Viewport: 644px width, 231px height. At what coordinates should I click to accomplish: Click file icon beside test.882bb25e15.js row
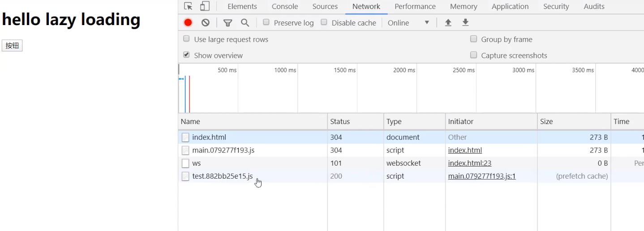point(185,176)
